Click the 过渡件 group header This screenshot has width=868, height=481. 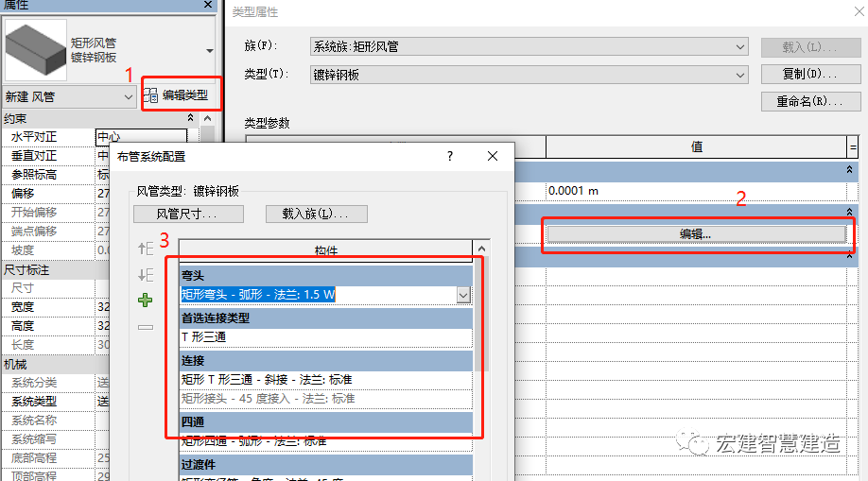tap(326, 464)
